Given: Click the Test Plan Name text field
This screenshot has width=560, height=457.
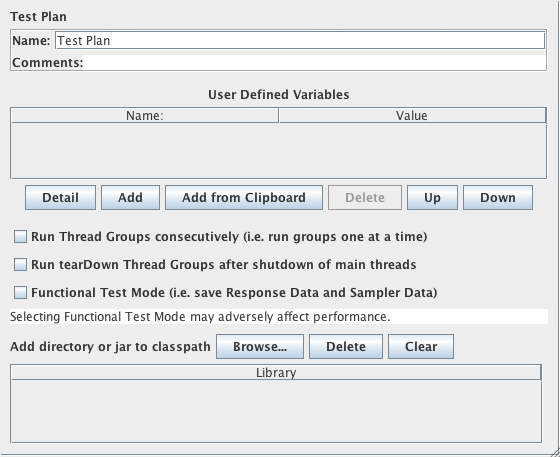Looking at the screenshot, I should click(300, 41).
